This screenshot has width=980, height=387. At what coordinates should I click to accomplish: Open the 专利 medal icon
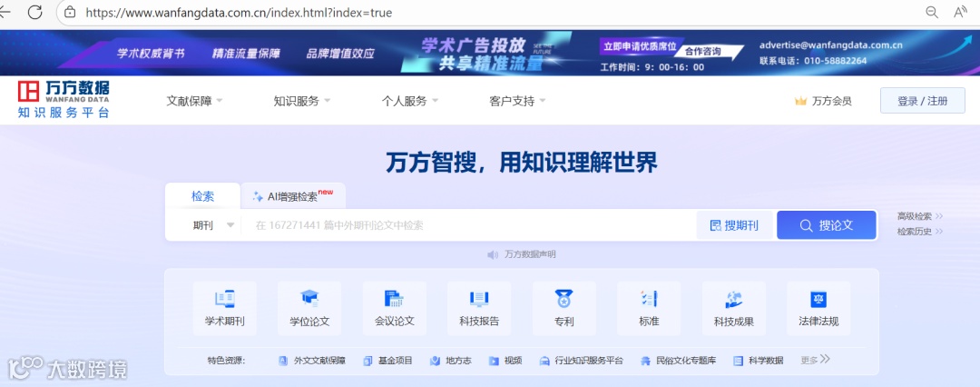coord(563,299)
